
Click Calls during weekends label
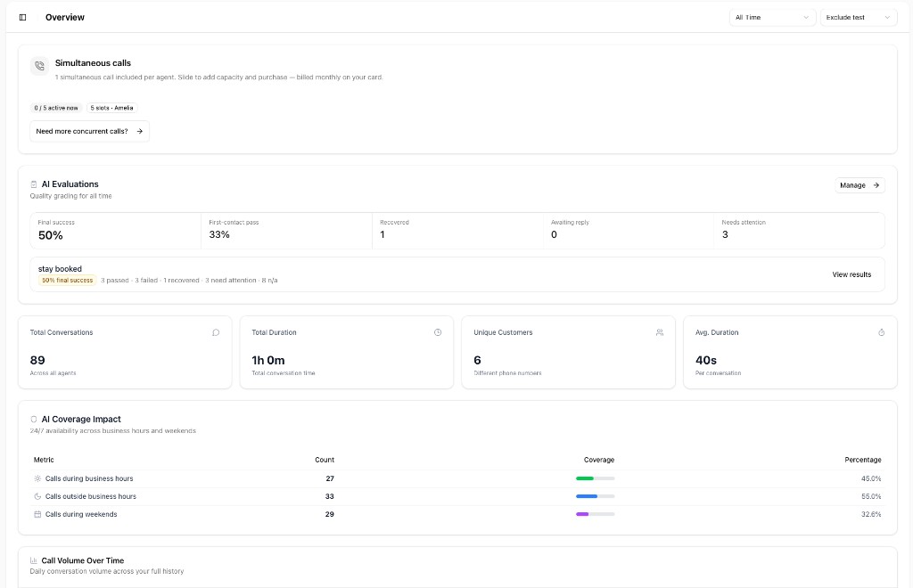tap(81, 514)
